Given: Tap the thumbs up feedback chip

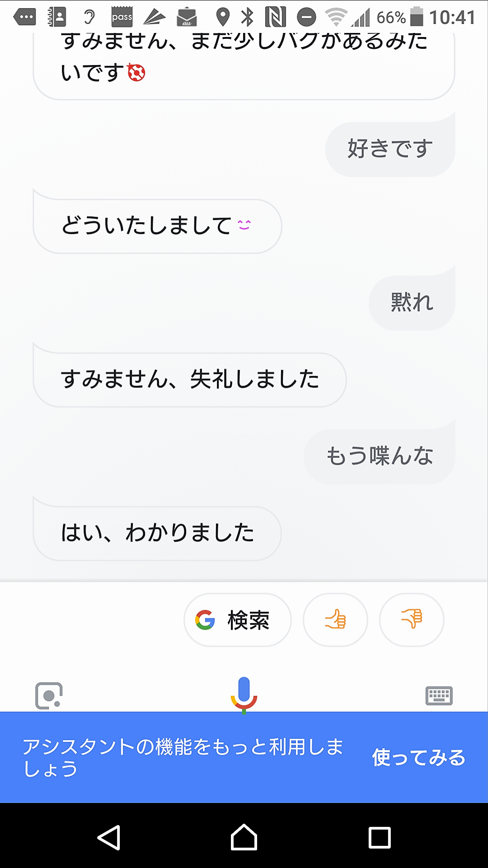Looking at the screenshot, I should point(335,620).
